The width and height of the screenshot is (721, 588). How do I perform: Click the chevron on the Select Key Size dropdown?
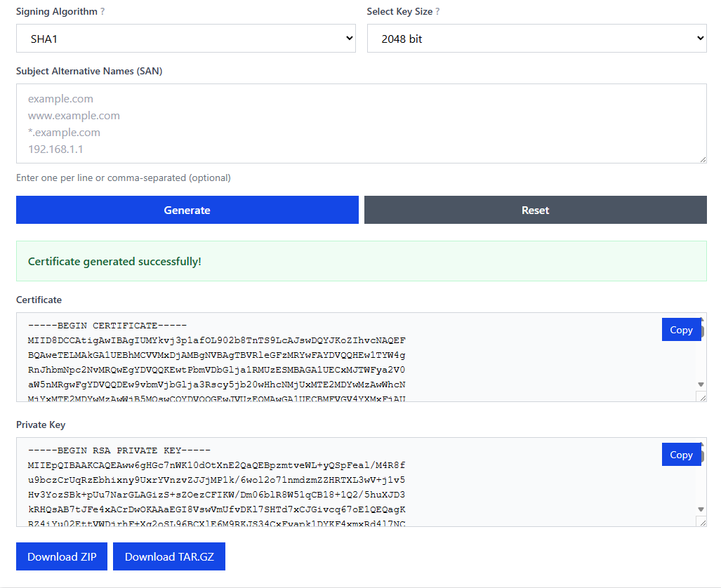tap(699, 38)
